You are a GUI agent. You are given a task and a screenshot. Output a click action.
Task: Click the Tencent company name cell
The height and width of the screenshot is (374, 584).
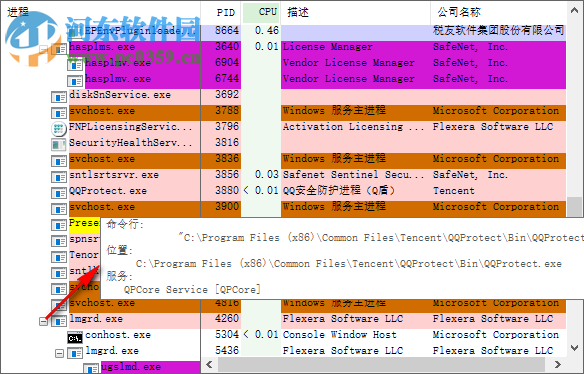coord(454,191)
